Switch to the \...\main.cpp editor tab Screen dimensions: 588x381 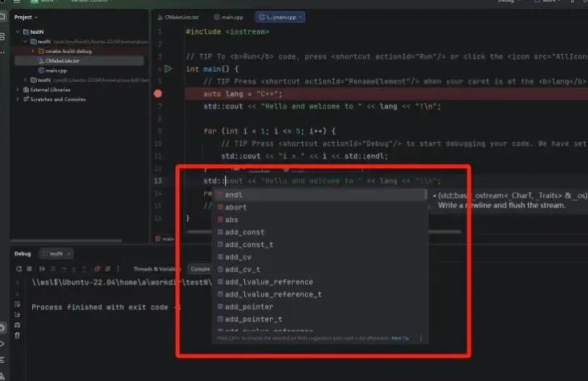(x=278, y=17)
